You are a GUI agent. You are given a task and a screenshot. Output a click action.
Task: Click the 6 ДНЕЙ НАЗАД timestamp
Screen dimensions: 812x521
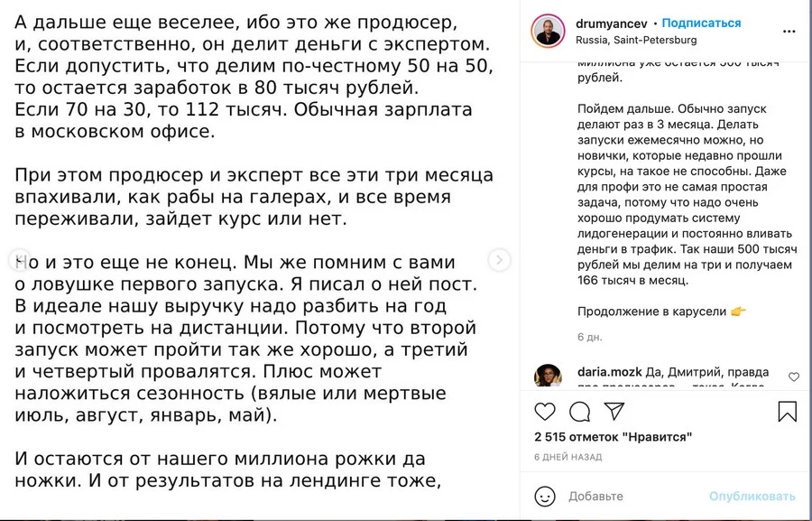click(568, 457)
